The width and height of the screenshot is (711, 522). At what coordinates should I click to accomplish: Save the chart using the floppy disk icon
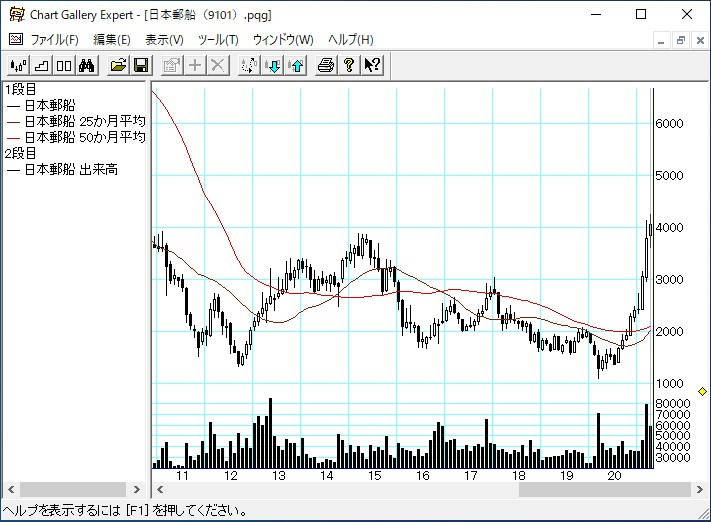pos(141,66)
